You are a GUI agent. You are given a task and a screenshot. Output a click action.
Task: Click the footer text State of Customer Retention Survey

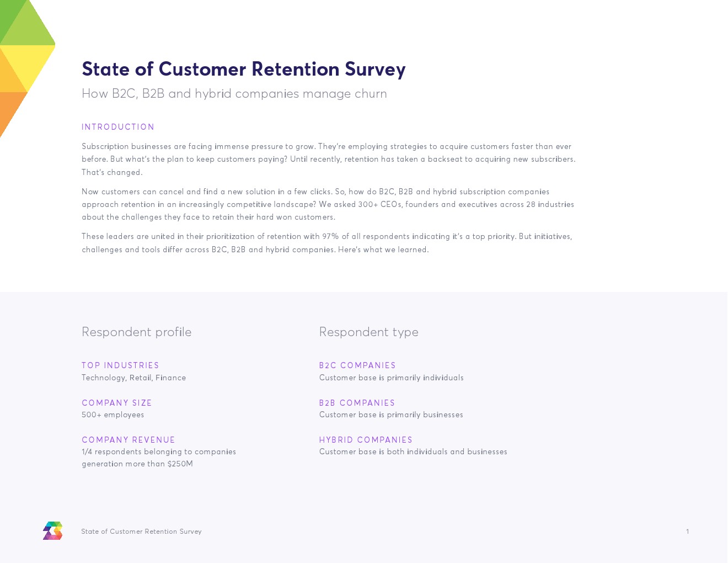coord(142,532)
